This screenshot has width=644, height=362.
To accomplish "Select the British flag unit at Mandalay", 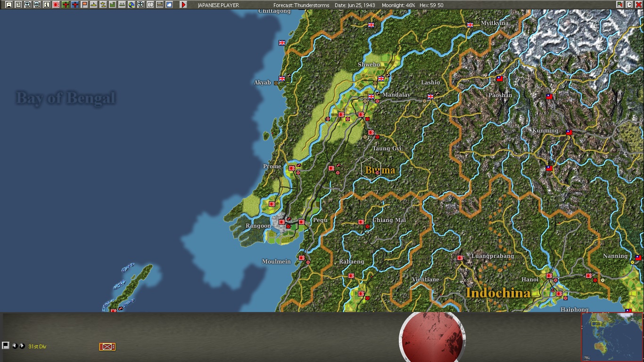I will [371, 97].
